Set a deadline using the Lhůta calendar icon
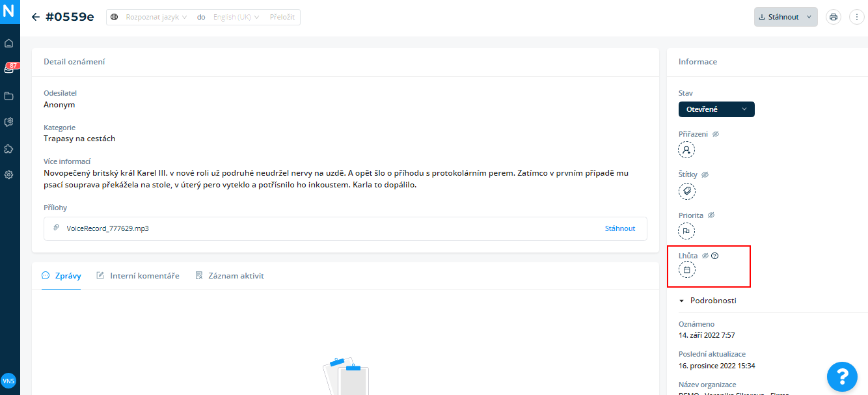Viewport: 868px width, 395px height. 686,270
